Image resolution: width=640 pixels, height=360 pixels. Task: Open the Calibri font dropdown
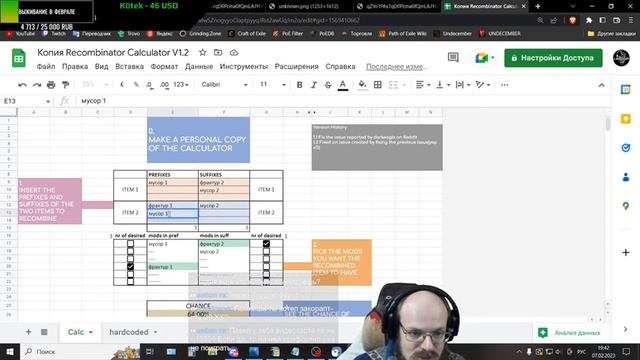[224, 84]
